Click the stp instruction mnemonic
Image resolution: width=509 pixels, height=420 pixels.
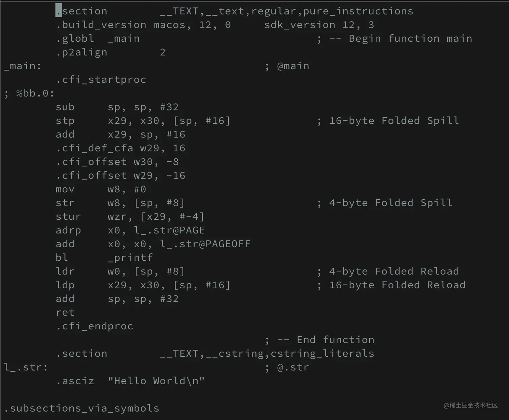click(x=65, y=121)
